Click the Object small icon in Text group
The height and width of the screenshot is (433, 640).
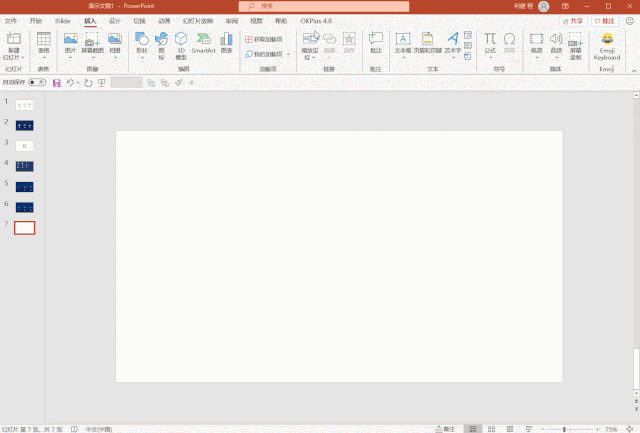click(468, 56)
